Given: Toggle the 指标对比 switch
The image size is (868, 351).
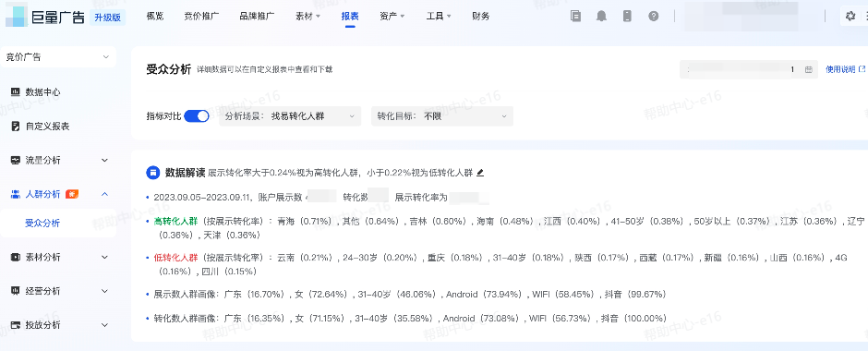Looking at the screenshot, I should coord(197,116).
